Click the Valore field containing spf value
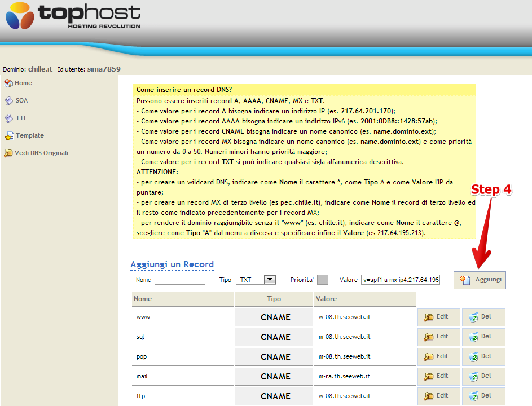Screen dimensions: 532x406 tap(402, 280)
